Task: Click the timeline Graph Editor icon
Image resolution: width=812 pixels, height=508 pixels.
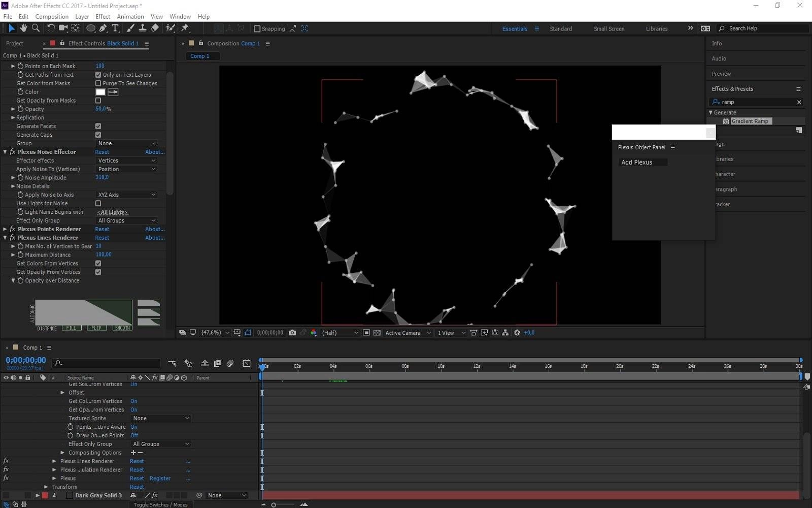Action: pyautogui.click(x=247, y=363)
